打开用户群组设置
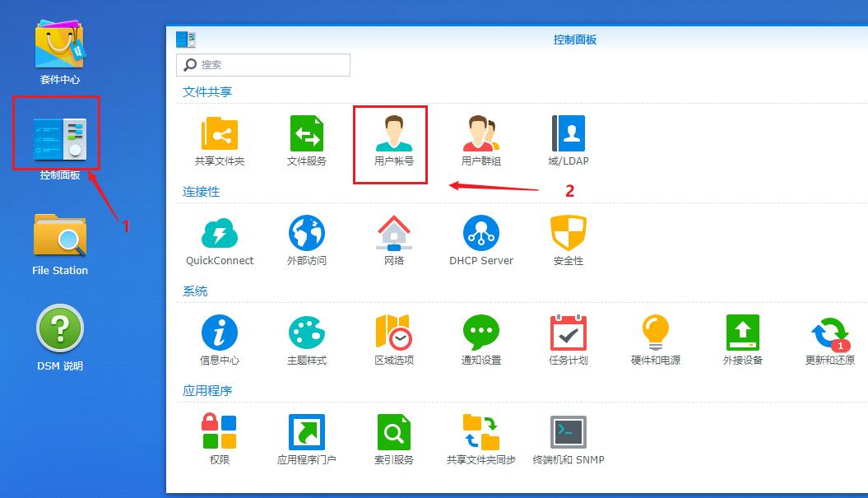 tap(480, 140)
